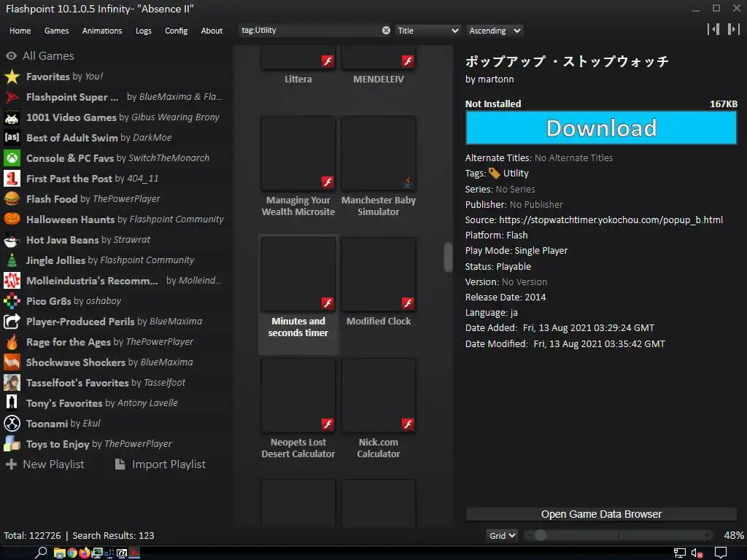747x560 pixels.
Task: Click the Toonami logo icon
Action: (12, 424)
